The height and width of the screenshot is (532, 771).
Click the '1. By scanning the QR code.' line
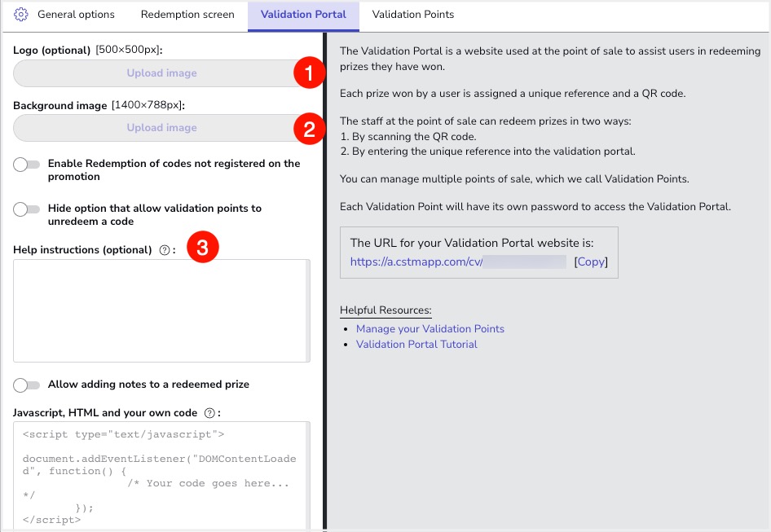tap(408, 137)
